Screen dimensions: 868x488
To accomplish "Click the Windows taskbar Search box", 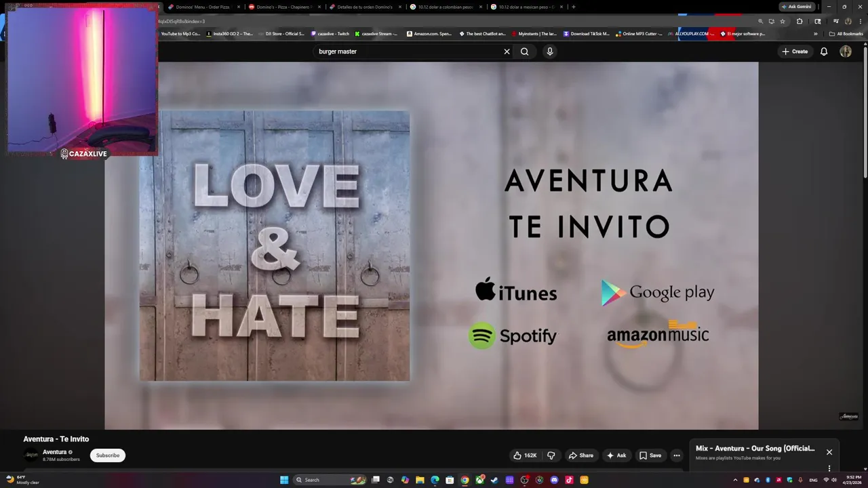I will point(330,480).
